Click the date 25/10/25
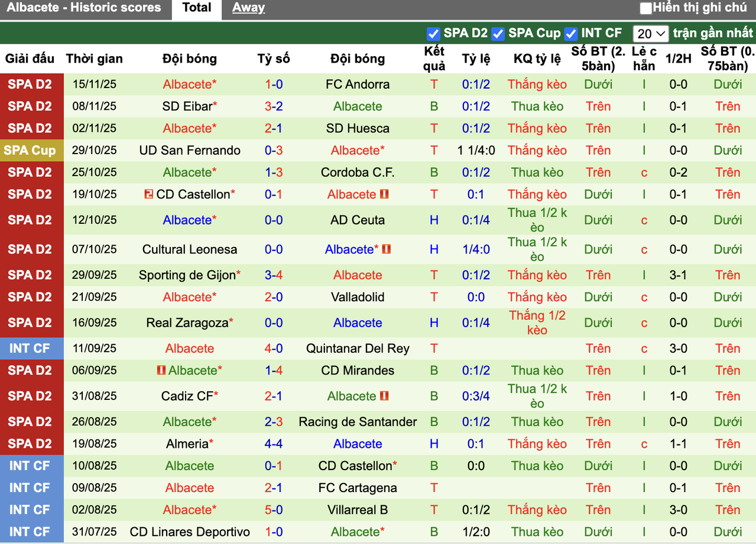756x544 pixels. (x=95, y=172)
